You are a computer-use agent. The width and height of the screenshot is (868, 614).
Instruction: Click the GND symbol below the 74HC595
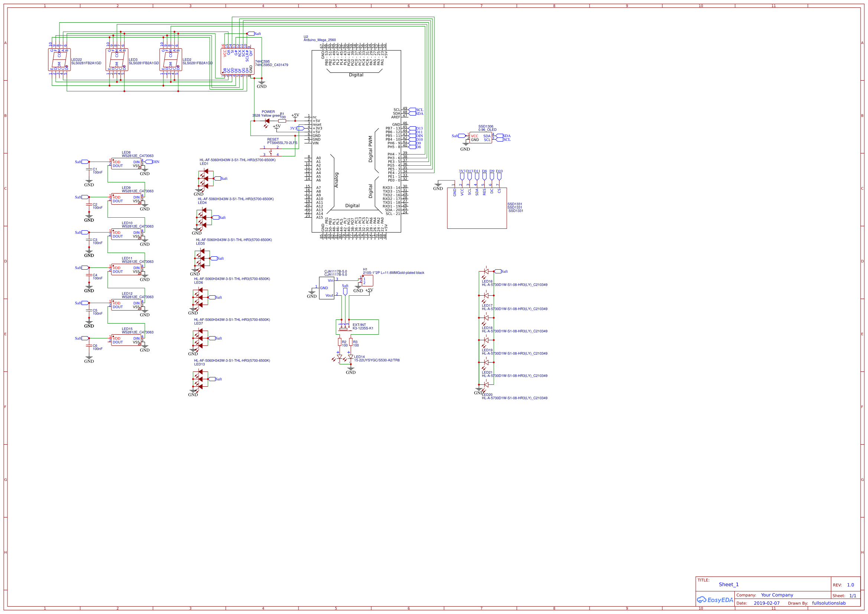tap(262, 83)
